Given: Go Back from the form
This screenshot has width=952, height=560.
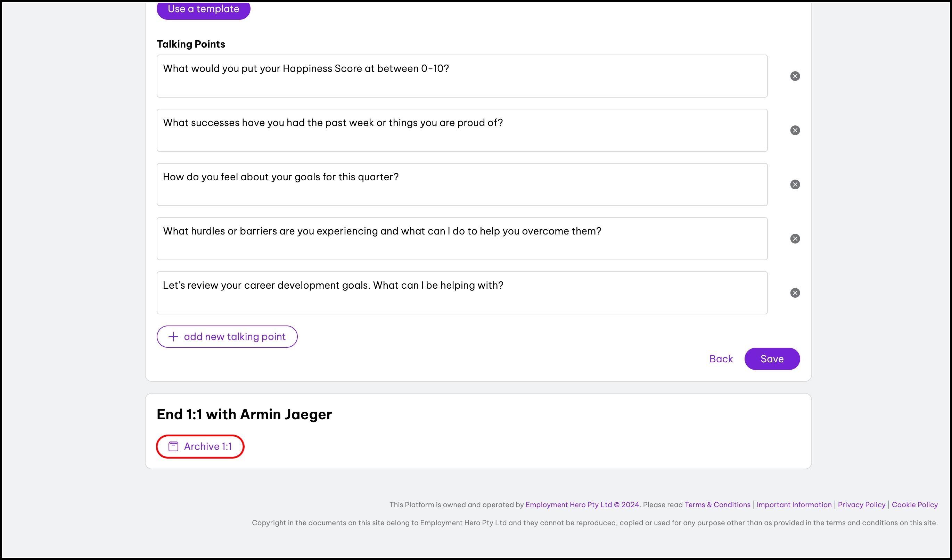Looking at the screenshot, I should pos(721,359).
